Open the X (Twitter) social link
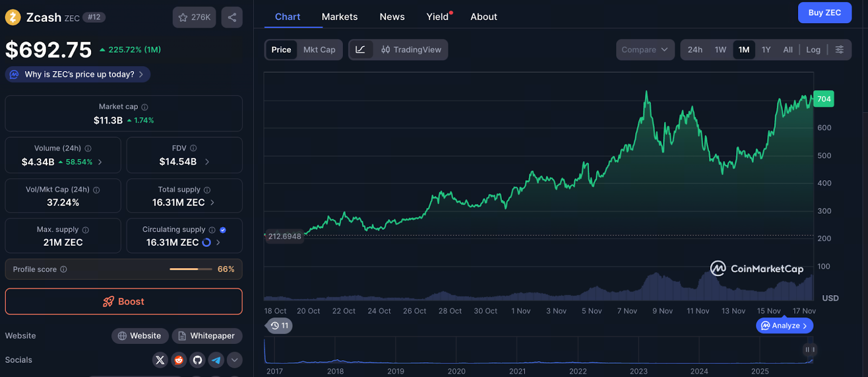 point(160,360)
